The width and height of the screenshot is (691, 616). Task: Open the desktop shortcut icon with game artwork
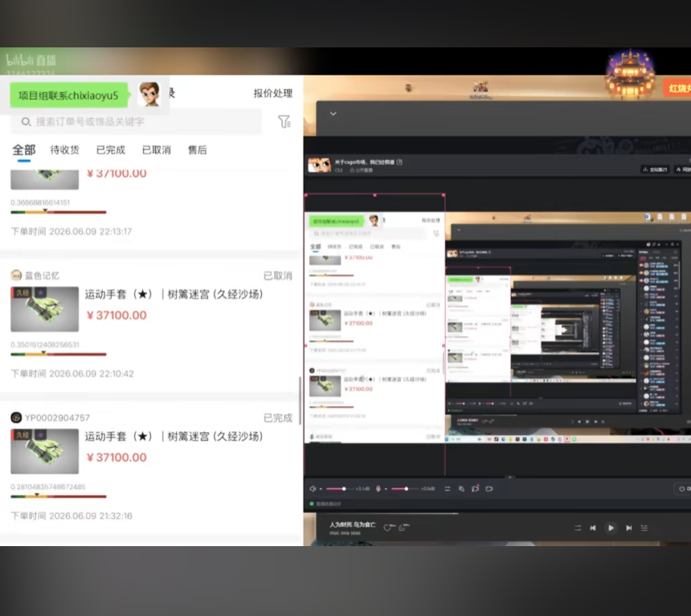(x=480, y=88)
